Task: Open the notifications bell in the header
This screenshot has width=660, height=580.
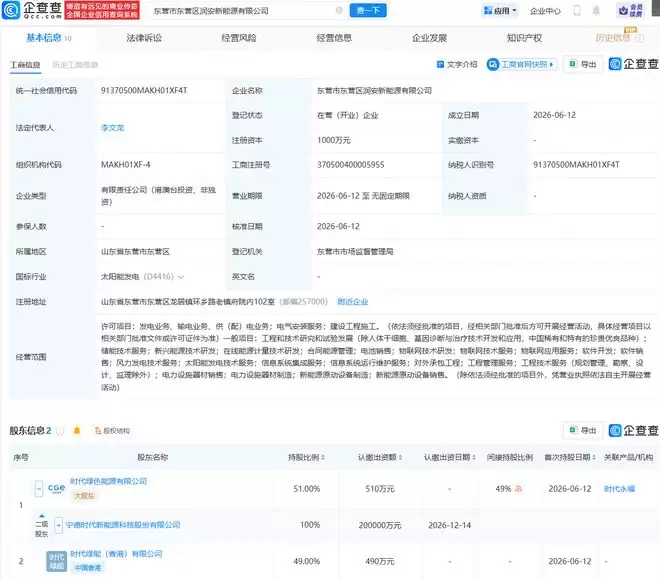Action: coord(596,11)
